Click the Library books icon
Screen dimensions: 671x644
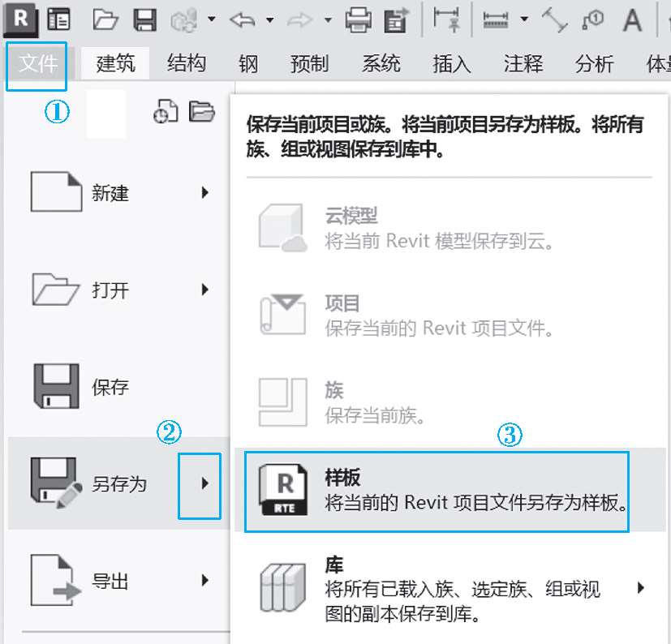283,588
